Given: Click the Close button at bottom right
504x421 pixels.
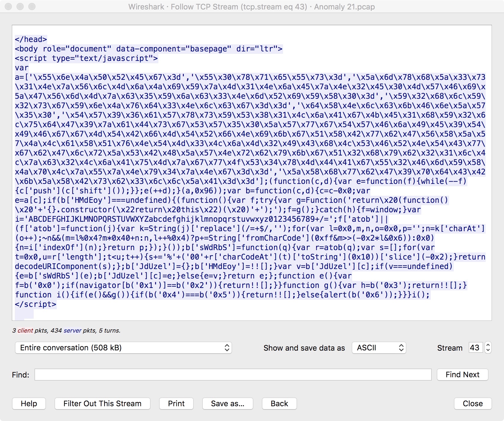Looking at the screenshot, I should pos(473,404).
